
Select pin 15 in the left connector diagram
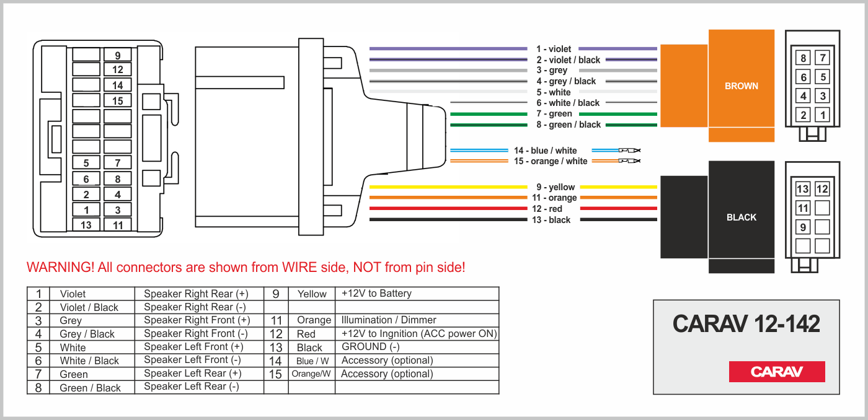point(118,101)
